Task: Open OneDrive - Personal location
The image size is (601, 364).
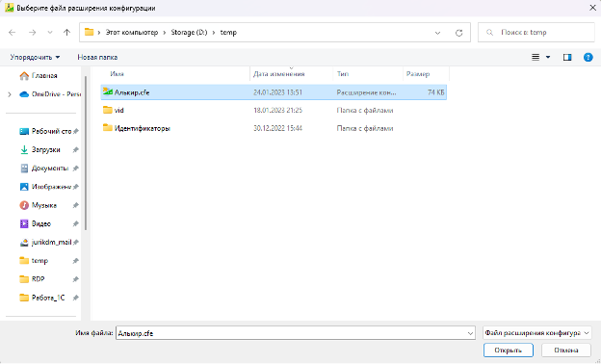Action: (50, 94)
